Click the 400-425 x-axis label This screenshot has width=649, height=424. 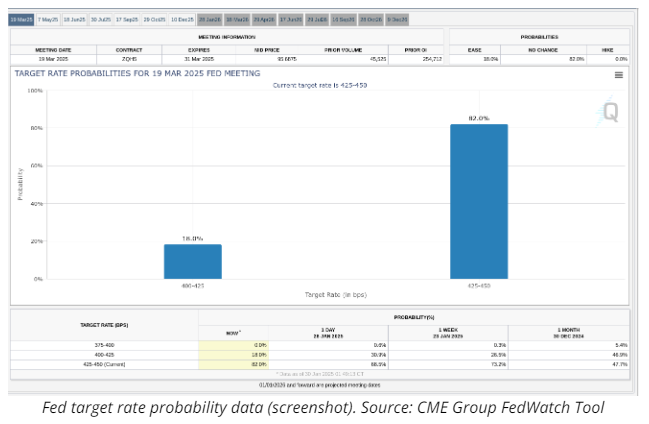[x=193, y=286]
